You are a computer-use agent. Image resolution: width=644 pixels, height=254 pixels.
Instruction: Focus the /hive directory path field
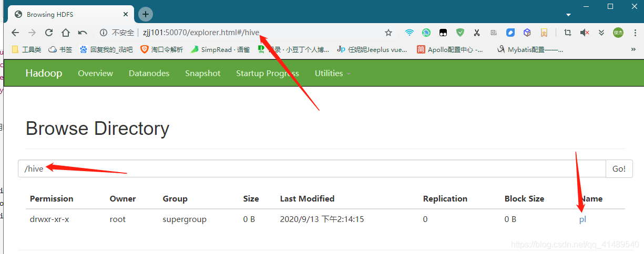pyautogui.click(x=312, y=168)
